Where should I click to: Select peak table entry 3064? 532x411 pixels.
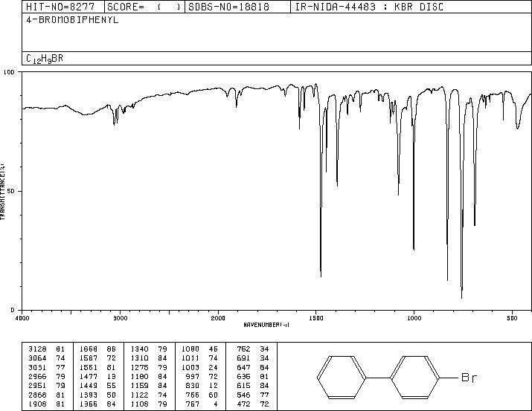tap(37, 358)
